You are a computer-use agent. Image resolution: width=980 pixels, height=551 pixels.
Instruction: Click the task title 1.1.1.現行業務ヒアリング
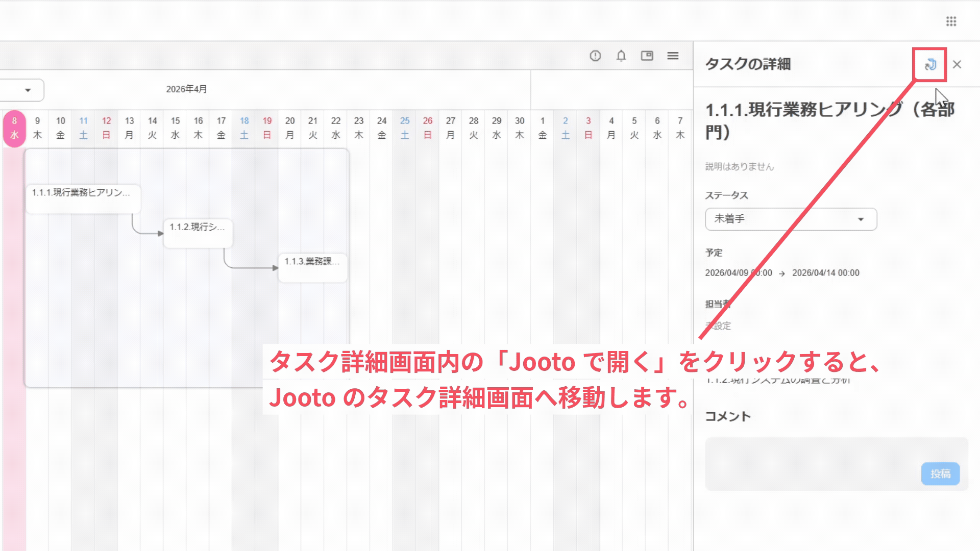[x=830, y=121]
